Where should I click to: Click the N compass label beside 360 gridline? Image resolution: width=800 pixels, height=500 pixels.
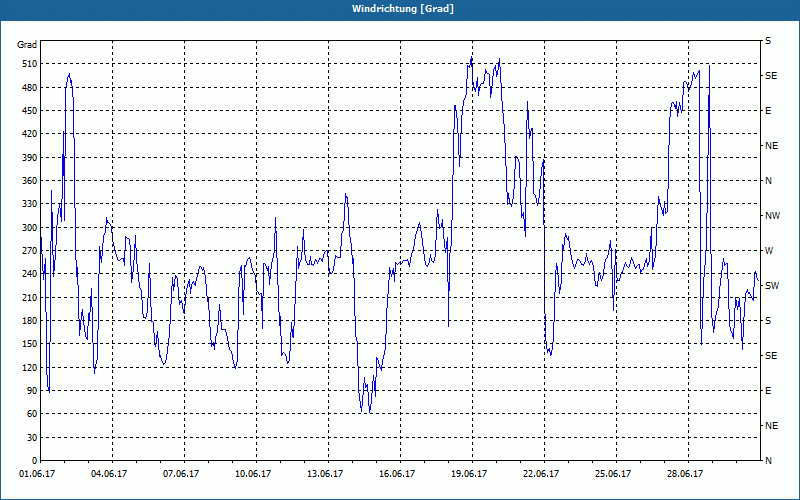768,181
